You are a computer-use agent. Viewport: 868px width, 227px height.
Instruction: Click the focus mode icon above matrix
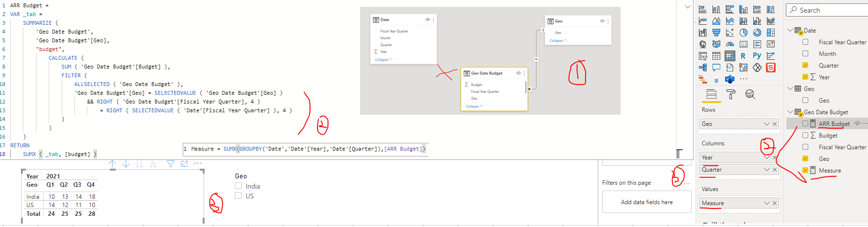(184, 164)
